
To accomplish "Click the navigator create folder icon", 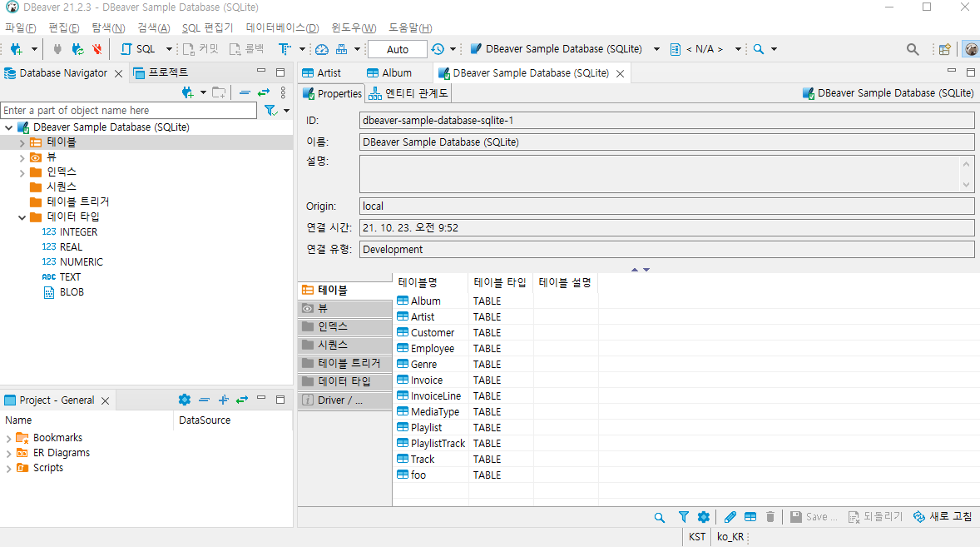I will 219,92.
